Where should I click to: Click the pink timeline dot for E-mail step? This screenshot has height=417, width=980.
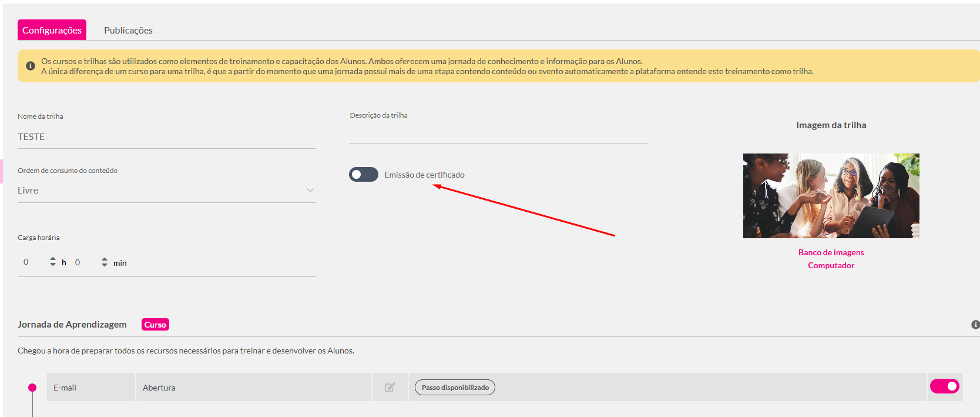pos(32,388)
